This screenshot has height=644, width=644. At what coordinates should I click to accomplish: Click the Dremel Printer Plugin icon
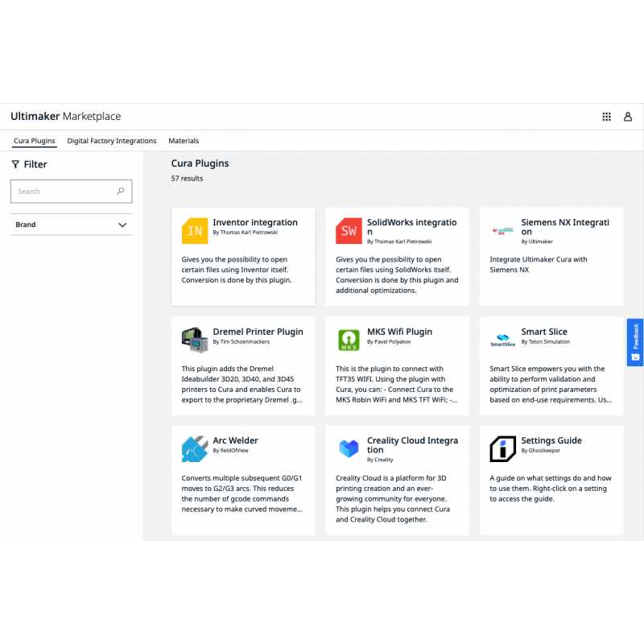pos(195,340)
